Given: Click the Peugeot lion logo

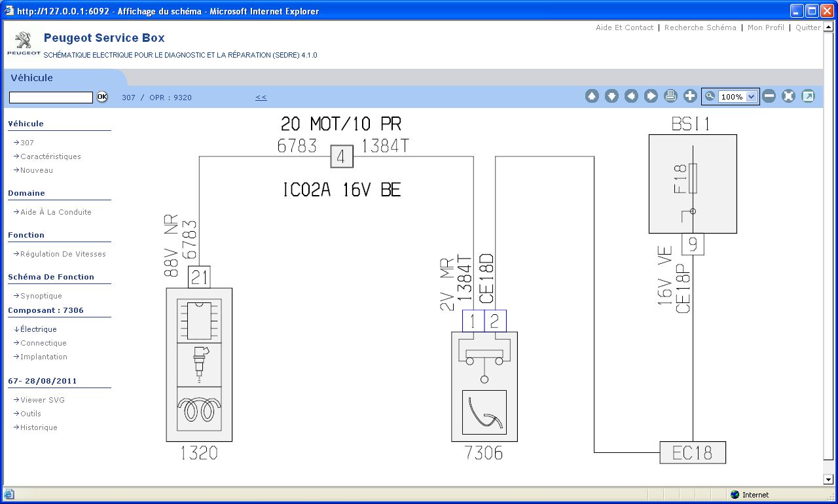Looking at the screenshot, I should click(x=24, y=41).
